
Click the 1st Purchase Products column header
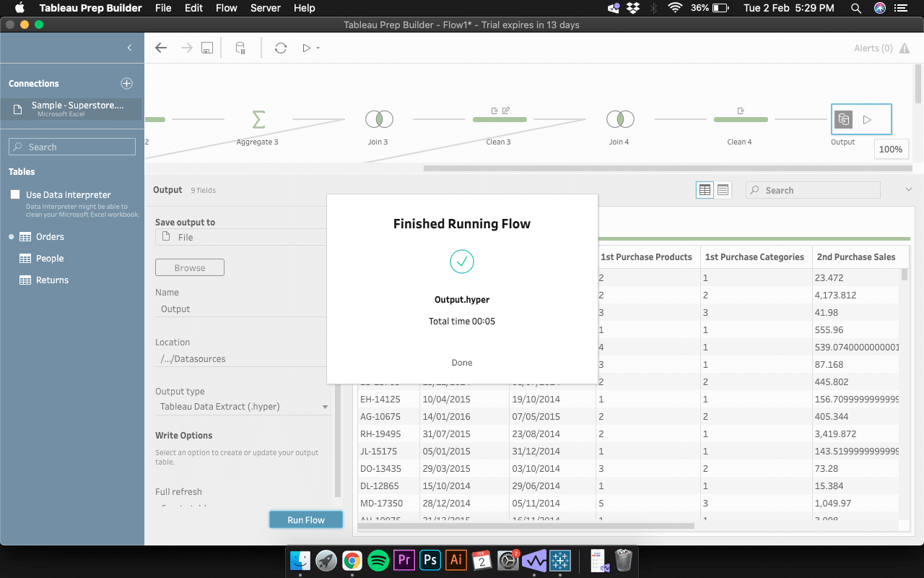pyautogui.click(x=647, y=256)
